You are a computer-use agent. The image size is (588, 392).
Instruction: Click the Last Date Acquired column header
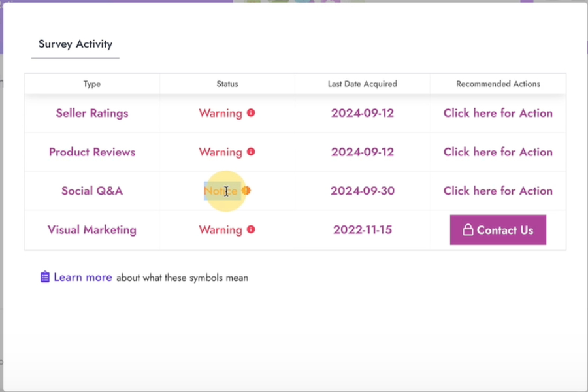pyautogui.click(x=363, y=84)
